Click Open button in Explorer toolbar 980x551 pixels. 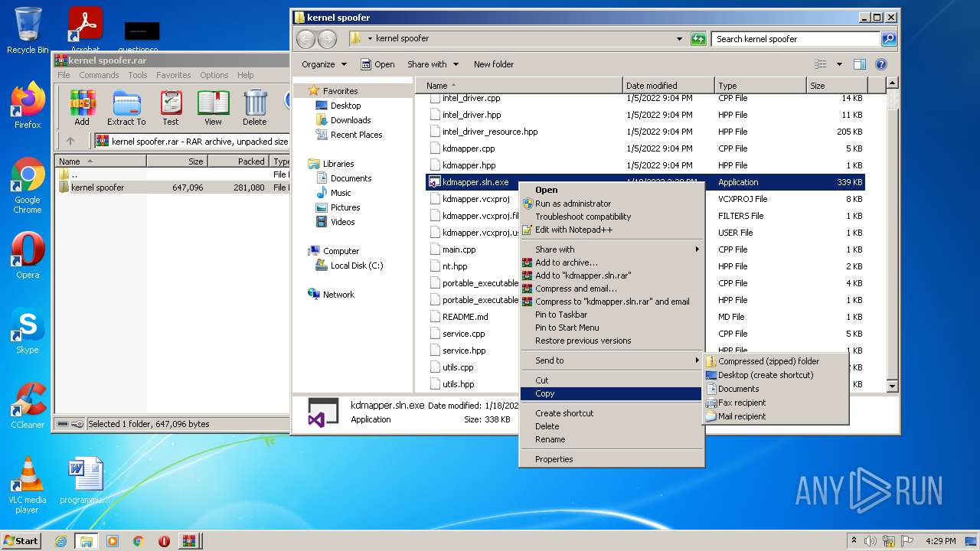click(x=377, y=64)
